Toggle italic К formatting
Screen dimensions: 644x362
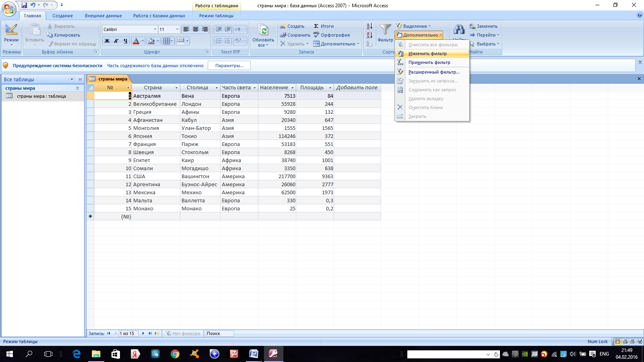tap(116, 41)
